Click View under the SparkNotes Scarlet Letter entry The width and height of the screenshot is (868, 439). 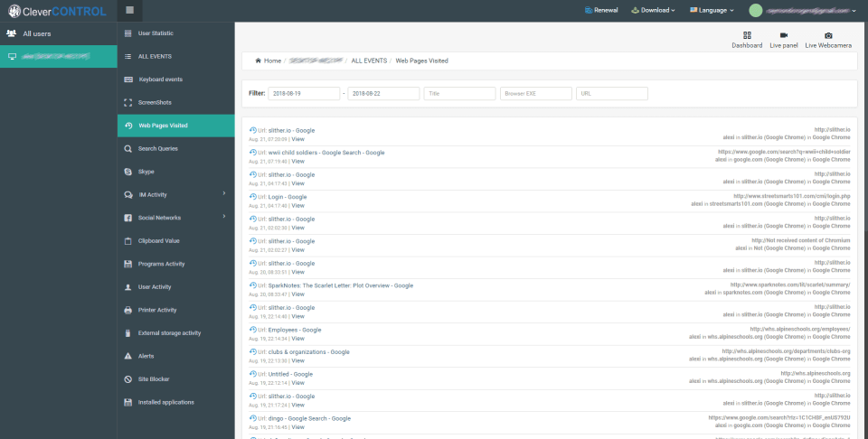point(297,294)
